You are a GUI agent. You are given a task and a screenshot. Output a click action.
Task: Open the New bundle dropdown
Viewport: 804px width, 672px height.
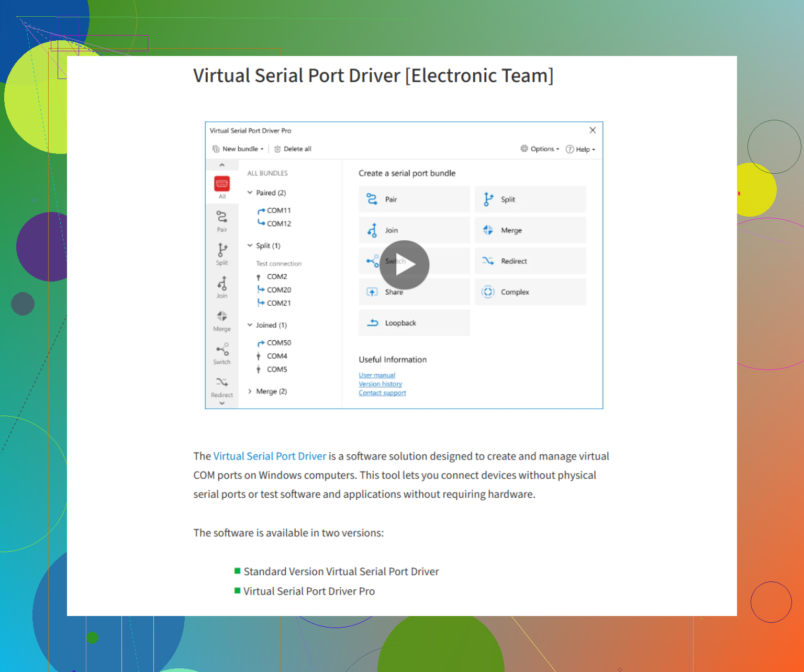coord(238,149)
